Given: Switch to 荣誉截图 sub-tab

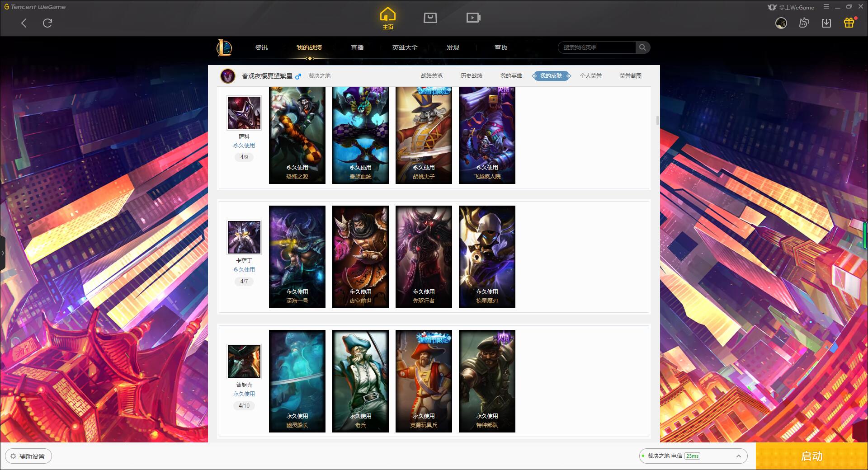Looking at the screenshot, I should tap(631, 76).
